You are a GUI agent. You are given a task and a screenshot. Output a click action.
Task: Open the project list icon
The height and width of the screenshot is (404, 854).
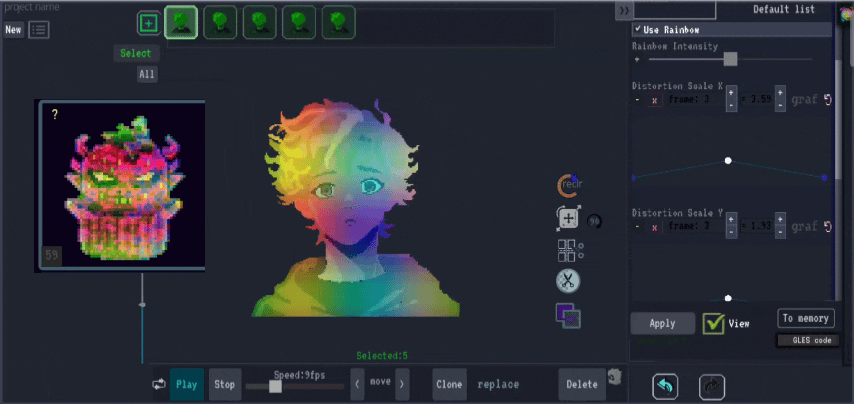[x=39, y=29]
